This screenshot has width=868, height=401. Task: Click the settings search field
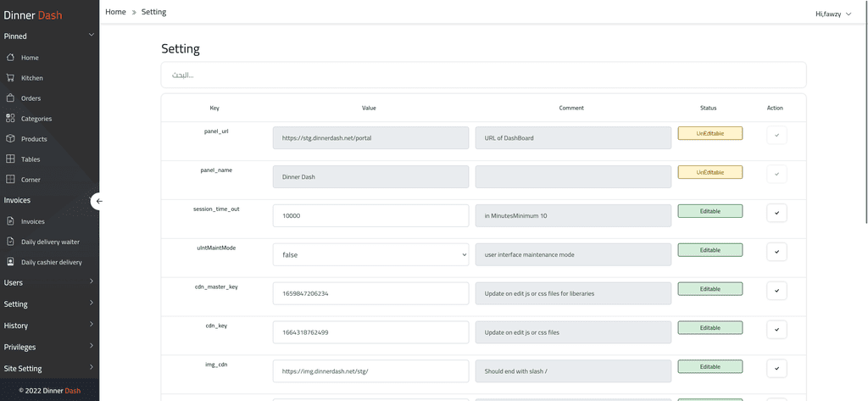[483, 75]
